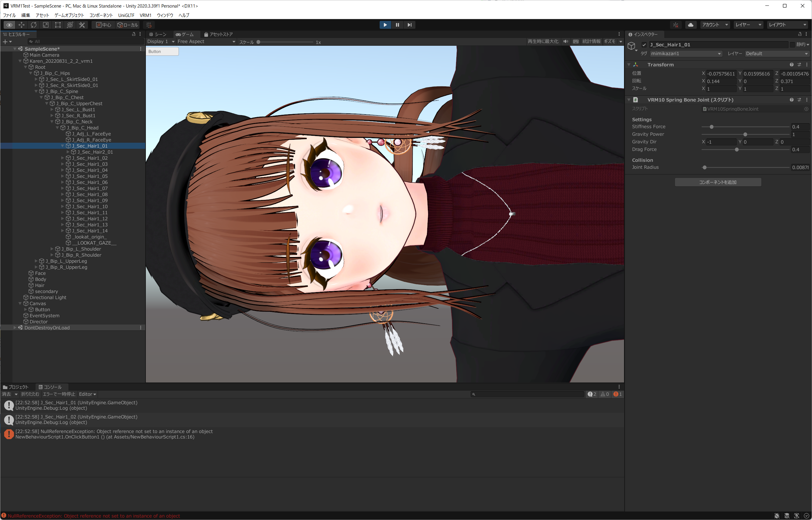Switch to the シーン (Scene) tab
Screen dimensions: 812x520
coord(157,34)
